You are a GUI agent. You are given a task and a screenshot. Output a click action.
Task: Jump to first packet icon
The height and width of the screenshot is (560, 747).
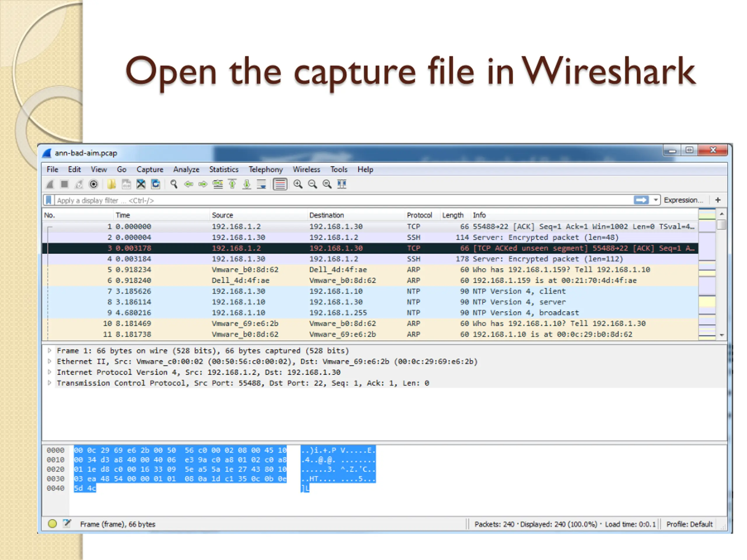(x=232, y=184)
